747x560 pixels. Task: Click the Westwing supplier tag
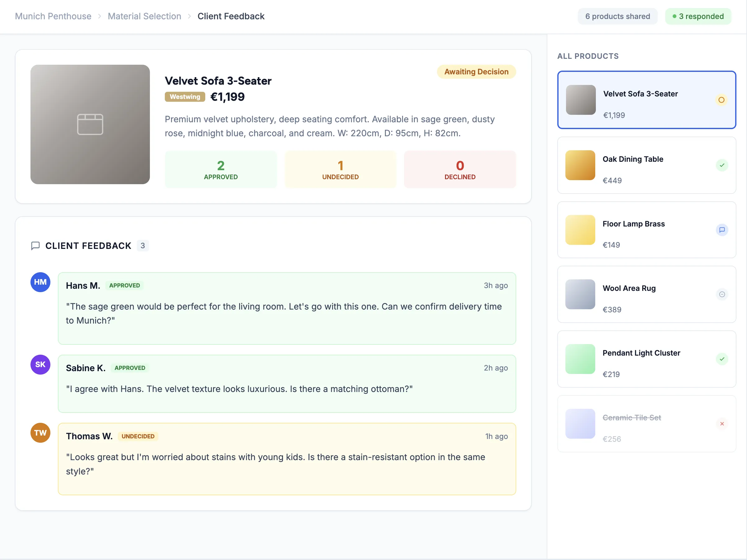(185, 97)
